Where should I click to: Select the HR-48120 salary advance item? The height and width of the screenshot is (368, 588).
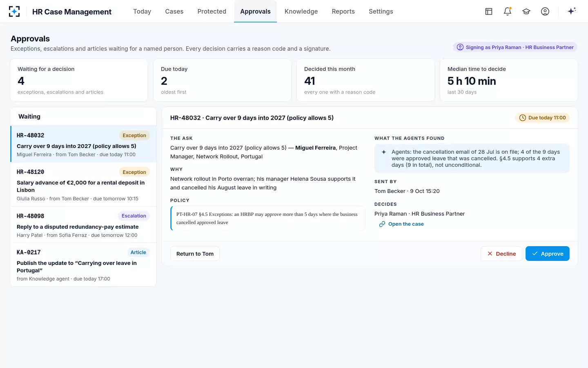(83, 184)
